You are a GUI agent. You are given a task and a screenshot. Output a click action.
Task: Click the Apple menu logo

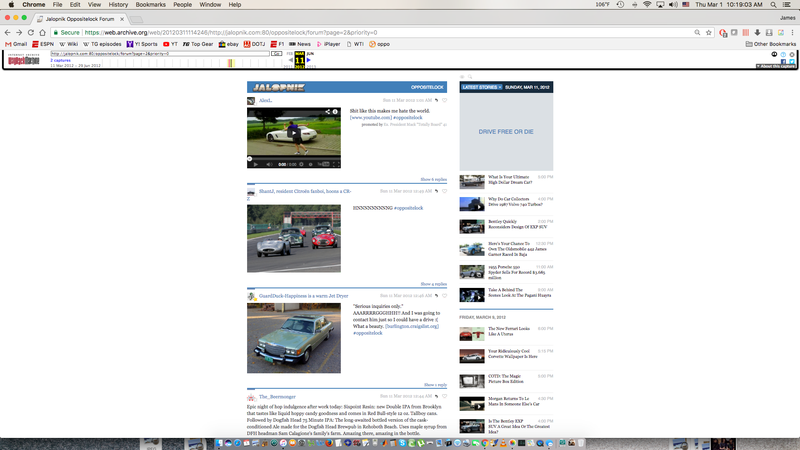11,5
